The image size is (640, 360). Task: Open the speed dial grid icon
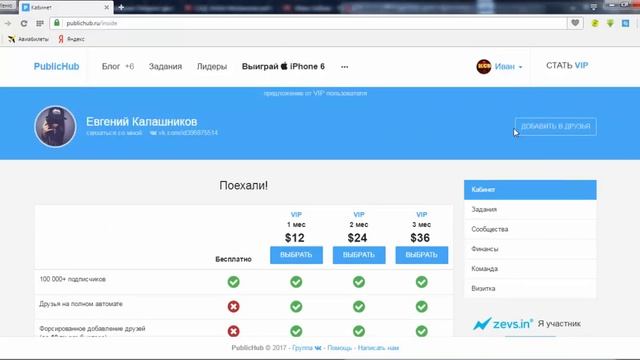[40, 23]
